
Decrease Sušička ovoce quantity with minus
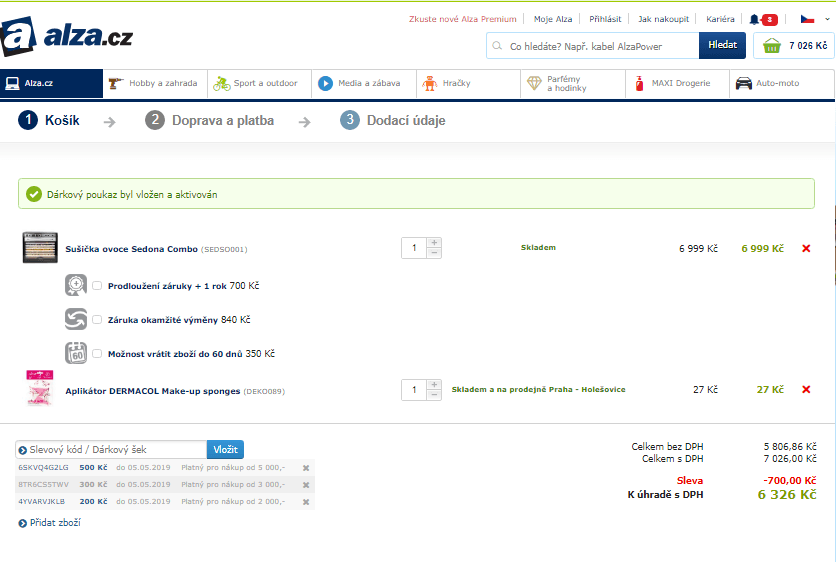point(434,253)
